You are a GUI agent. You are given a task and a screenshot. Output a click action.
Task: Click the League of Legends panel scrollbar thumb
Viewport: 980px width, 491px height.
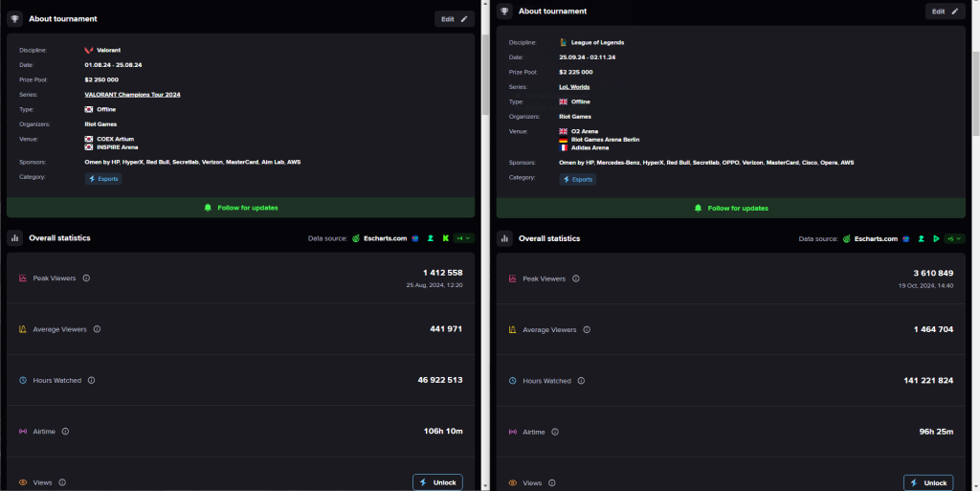(975, 93)
